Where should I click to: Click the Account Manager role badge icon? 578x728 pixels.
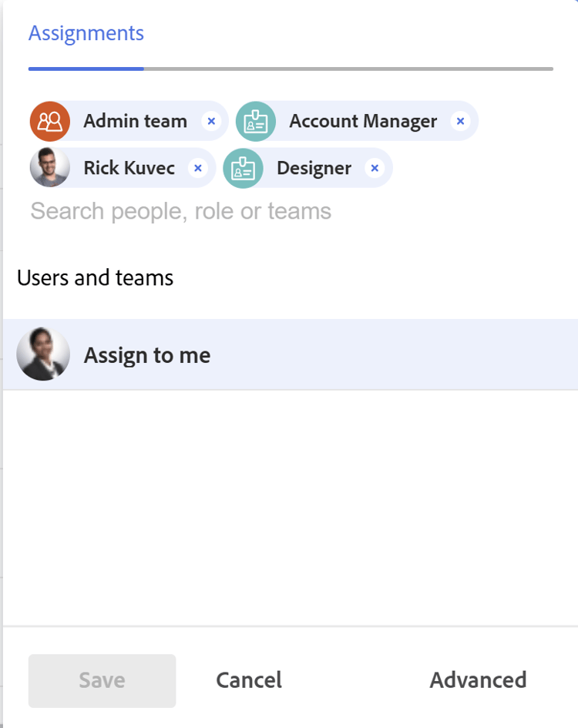256,121
